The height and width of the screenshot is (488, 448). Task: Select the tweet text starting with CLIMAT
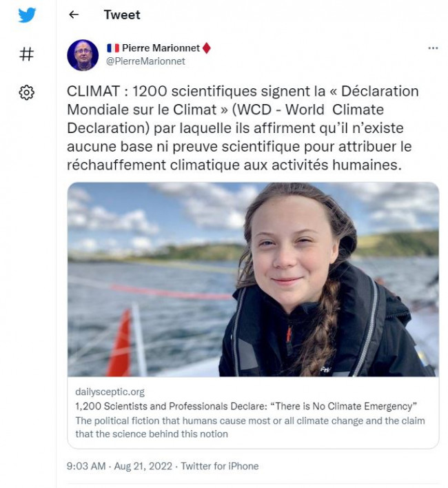click(x=243, y=128)
